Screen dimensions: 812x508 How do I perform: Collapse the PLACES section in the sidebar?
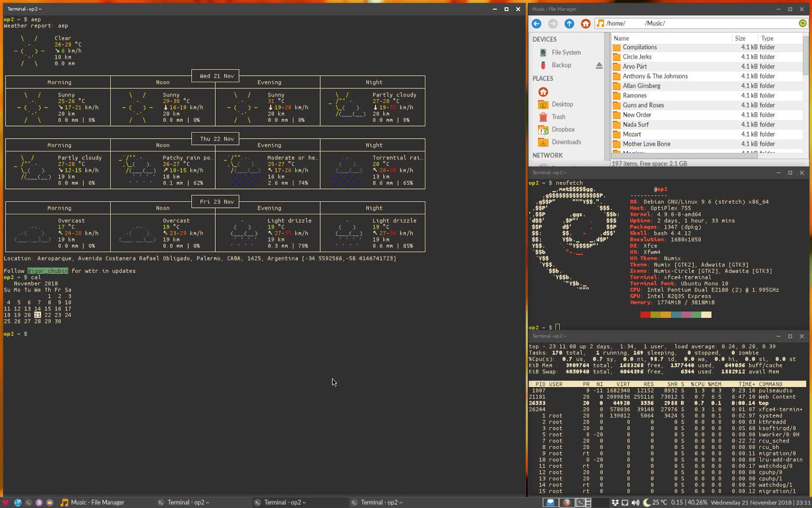542,78
